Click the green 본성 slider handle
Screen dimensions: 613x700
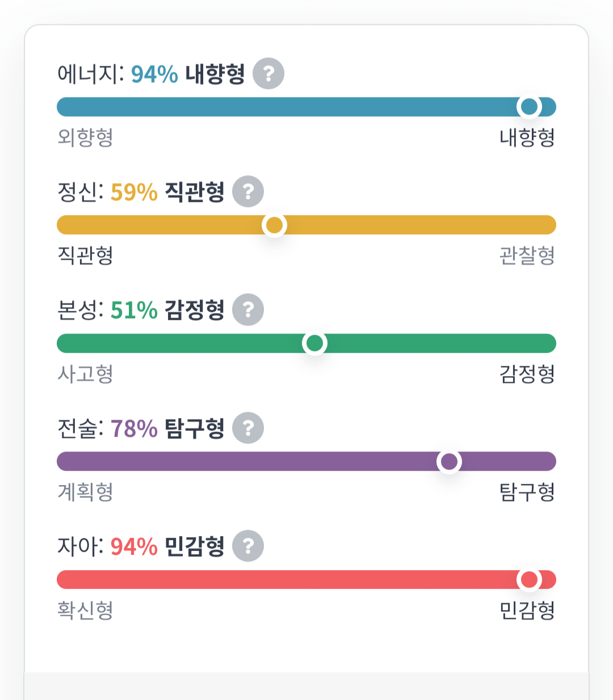point(314,343)
